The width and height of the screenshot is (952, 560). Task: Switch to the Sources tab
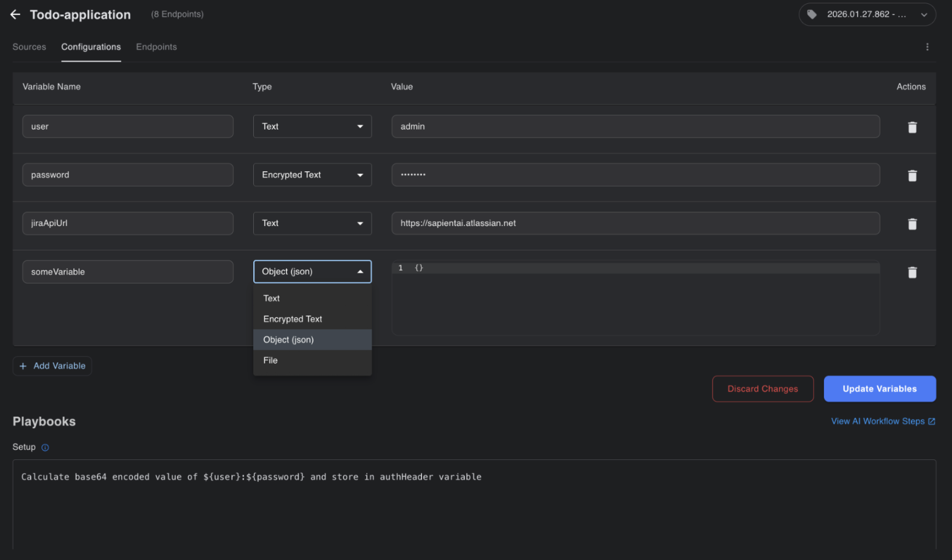29,47
